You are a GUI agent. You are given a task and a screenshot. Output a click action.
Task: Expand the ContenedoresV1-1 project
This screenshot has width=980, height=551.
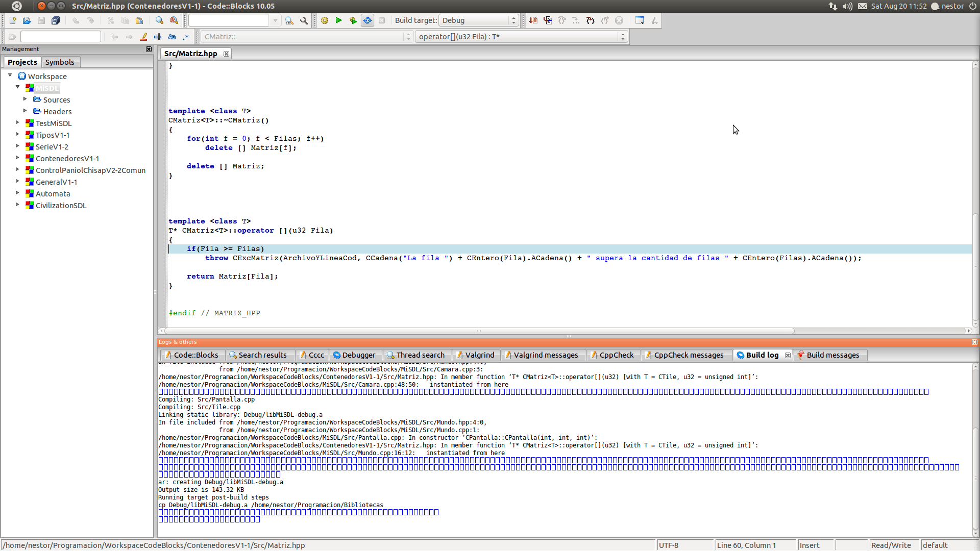pyautogui.click(x=17, y=158)
